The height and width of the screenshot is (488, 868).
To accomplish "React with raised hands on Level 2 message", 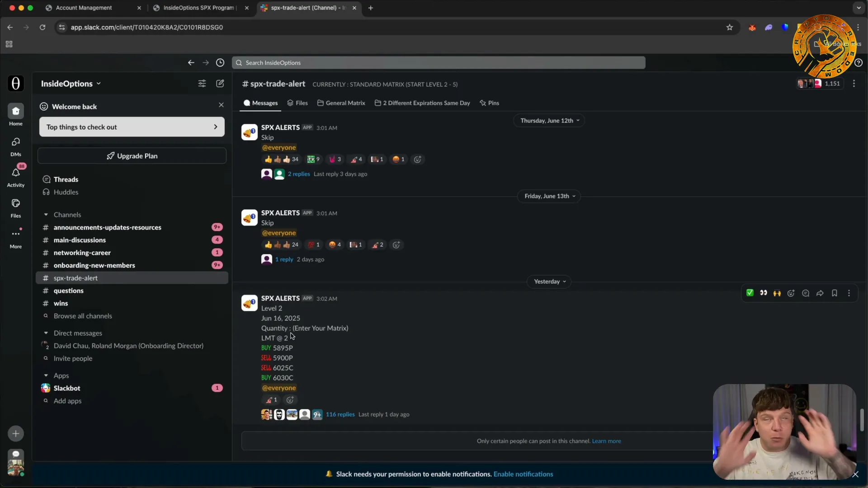I will coord(777,293).
